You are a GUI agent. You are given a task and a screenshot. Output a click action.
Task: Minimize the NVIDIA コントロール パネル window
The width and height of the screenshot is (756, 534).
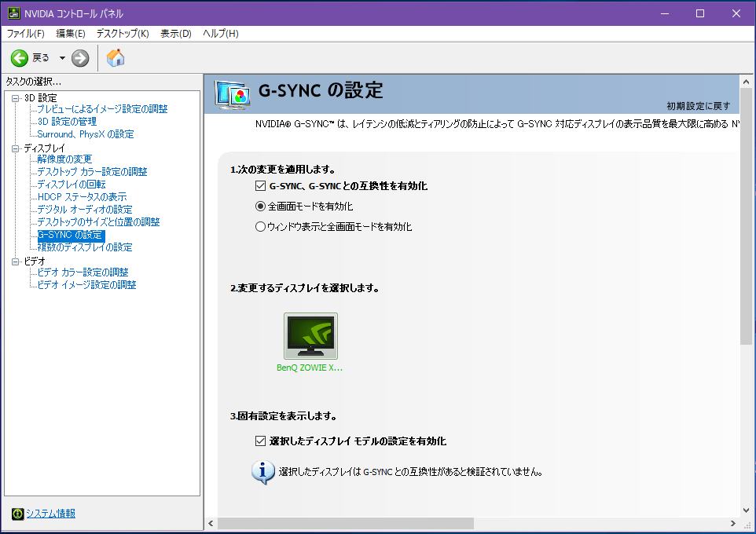(664, 13)
